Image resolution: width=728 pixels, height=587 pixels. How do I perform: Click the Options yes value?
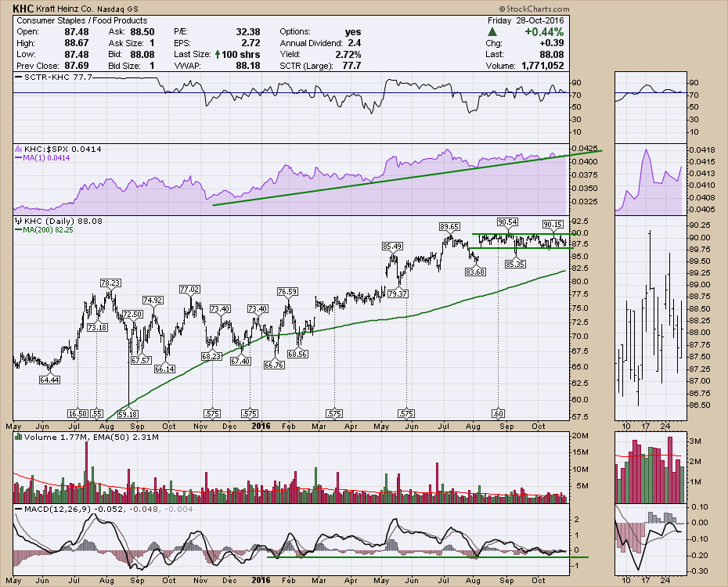pyautogui.click(x=353, y=32)
